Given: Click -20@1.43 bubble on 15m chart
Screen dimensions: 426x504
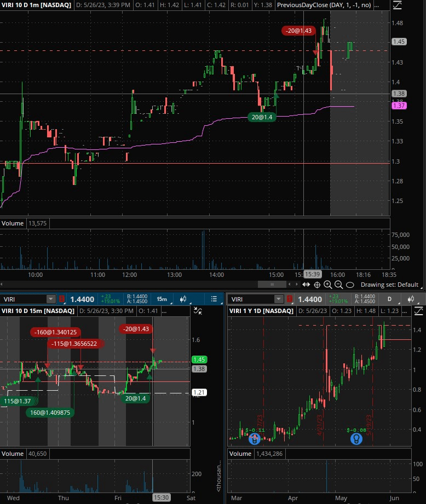Looking at the screenshot, I should [x=136, y=329].
